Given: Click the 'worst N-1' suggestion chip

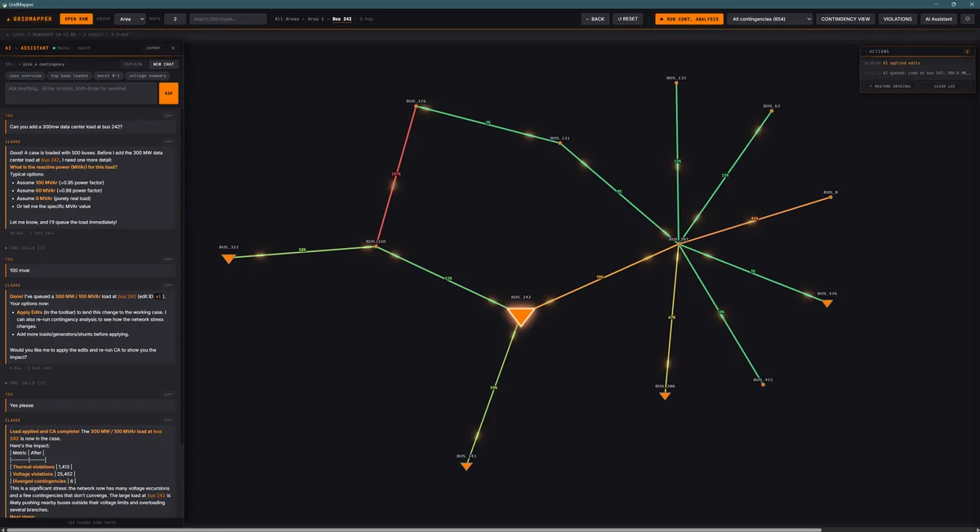Looking at the screenshot, I should pos(108,75).
